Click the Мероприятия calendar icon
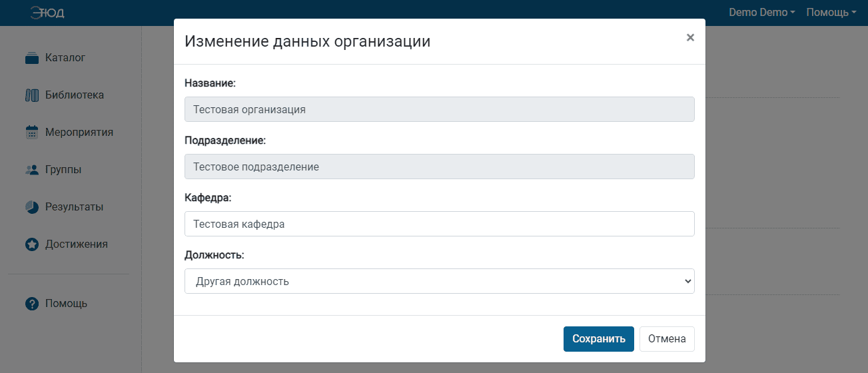The height and width of the screenshot is (373, 868). click(x=32, y=133)
